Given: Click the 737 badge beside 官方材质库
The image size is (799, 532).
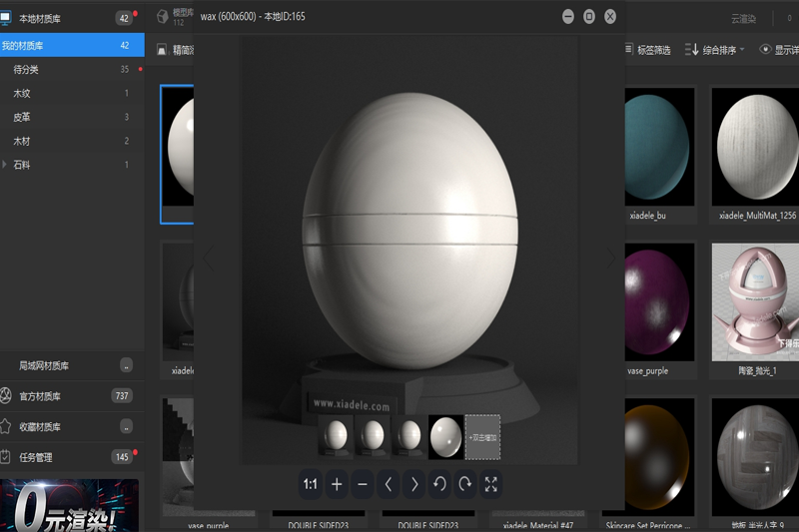Looking at the screenshot, I should (x=122, y=395).
